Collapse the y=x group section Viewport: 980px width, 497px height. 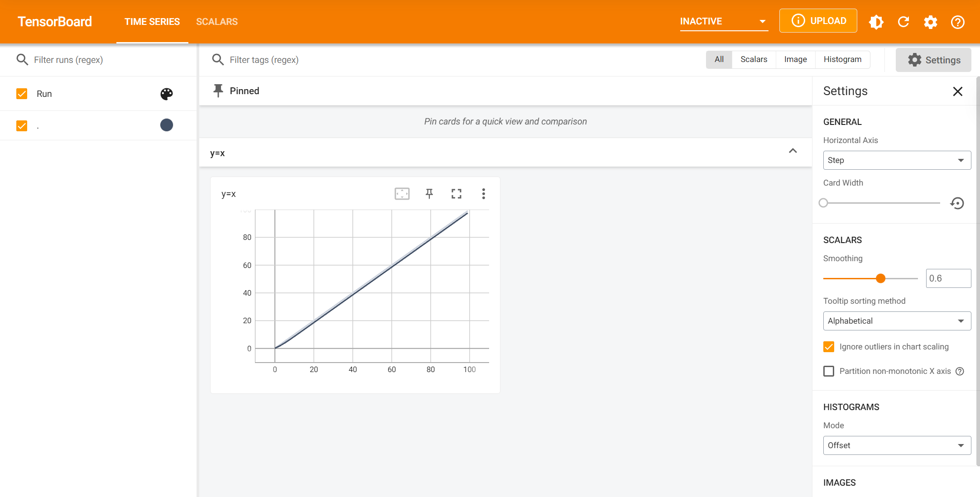click(x=793, y=151)
